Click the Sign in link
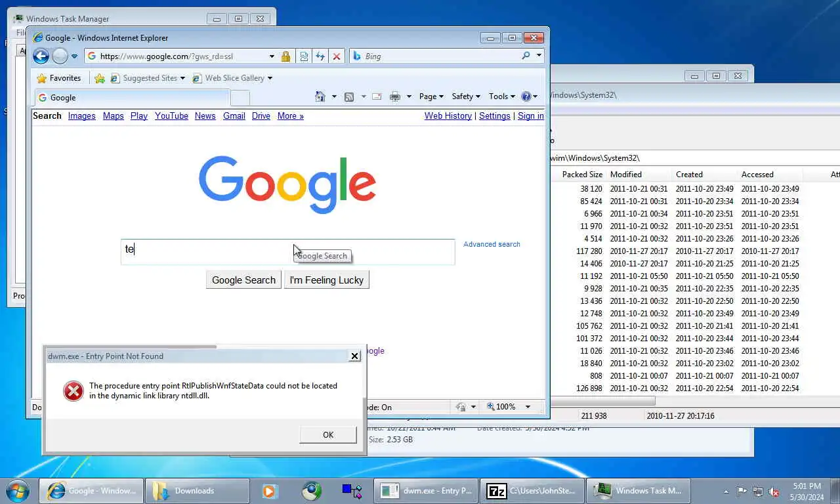This screenshot has height=504, width=840. tap(531, 116)
